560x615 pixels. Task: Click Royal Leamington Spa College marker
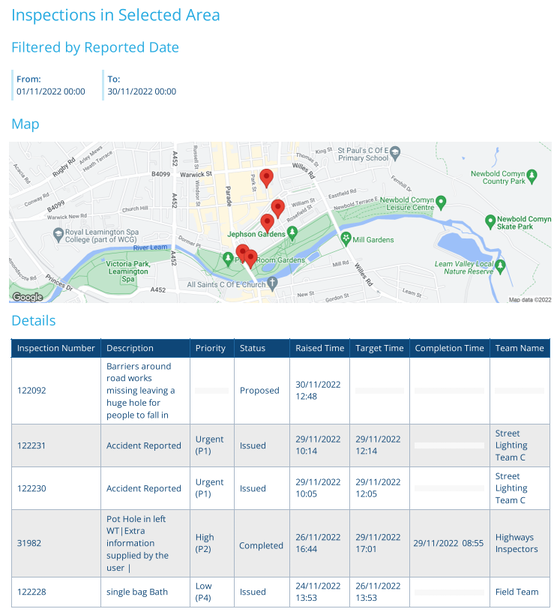[58, 235]
